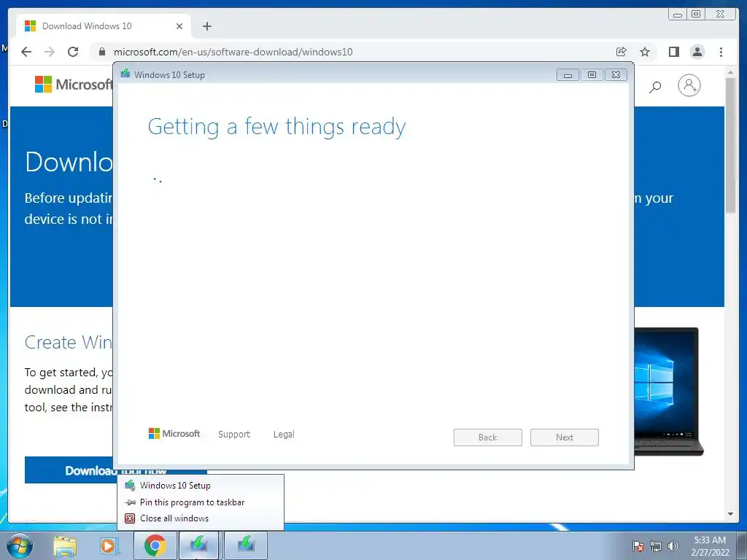Close the Windows 10 Setup window
This screenshot has width=747, height=560.
pyautogui.click(x=616, y=75)
